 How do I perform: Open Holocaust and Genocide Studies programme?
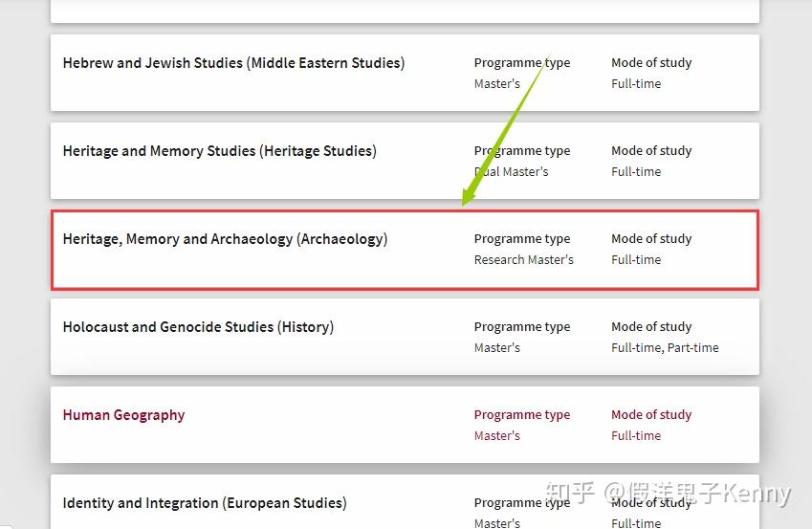coord(198,327)
